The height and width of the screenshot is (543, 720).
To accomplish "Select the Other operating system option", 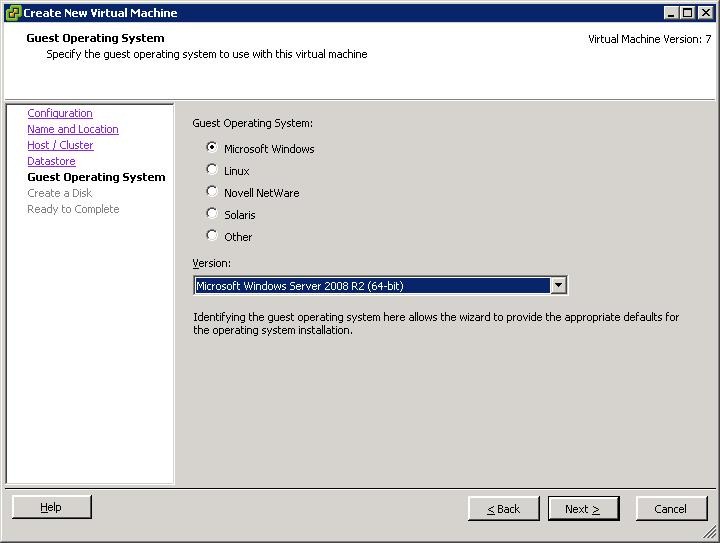I will pos(212,236).
